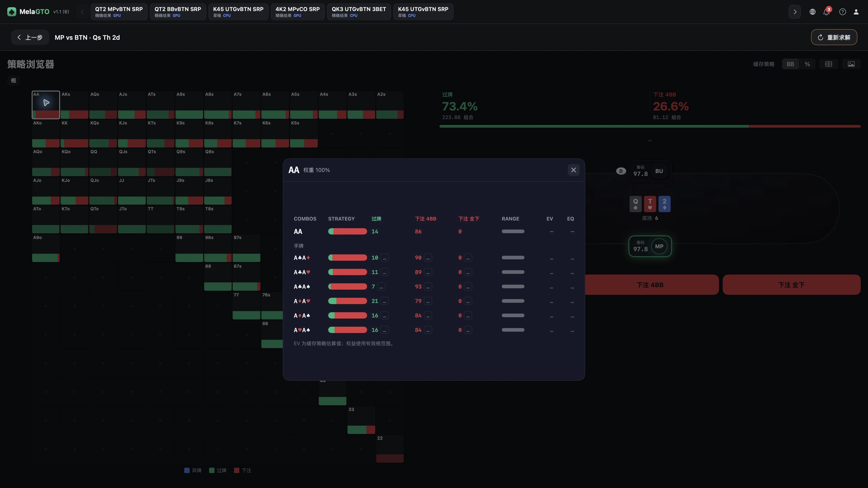Toggle the bet legend entry

click(243, 470)
